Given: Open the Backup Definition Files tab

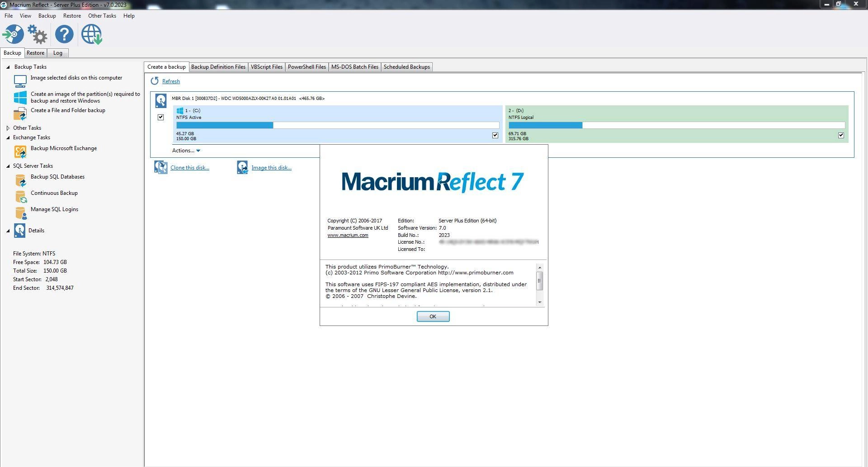Looking at the screenshot, I should pyautogui.click(x=218, y=67).
